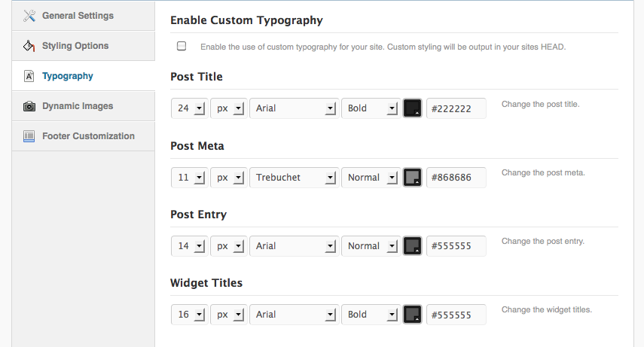Click the General Settings wrench icon
644x347 pixels.
(x=29, y=16)
